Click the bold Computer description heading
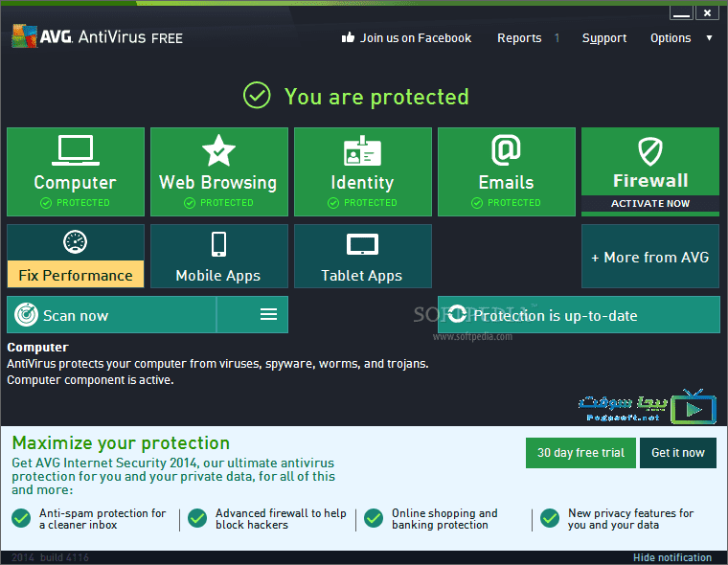This screenshot has height=565, width=728. tap(37, 348)
